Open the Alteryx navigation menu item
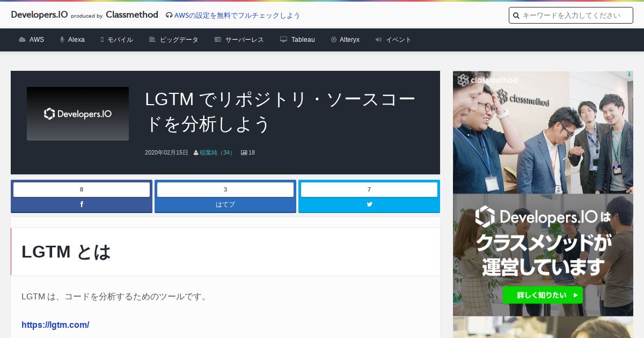 click(345, 40)
